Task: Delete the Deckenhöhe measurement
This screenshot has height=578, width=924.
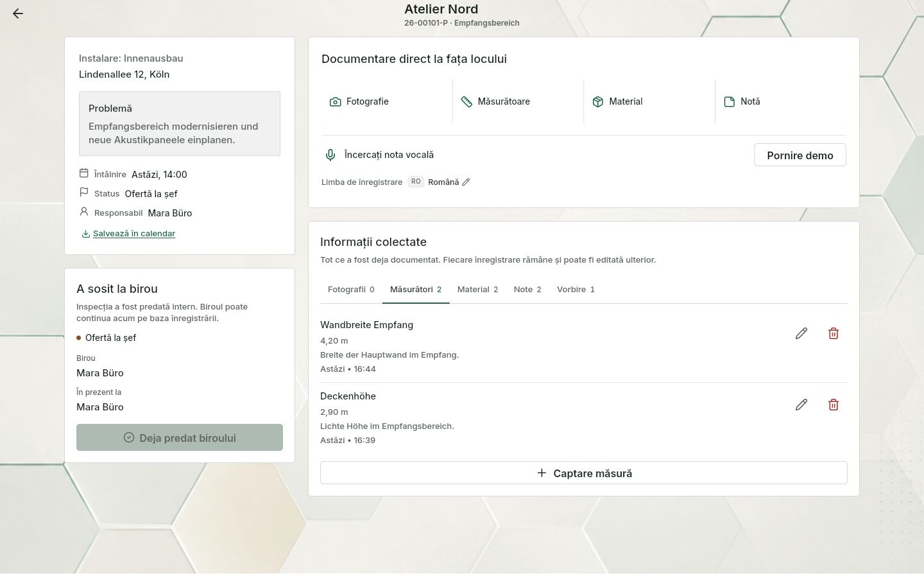Action: coord(834,405)
